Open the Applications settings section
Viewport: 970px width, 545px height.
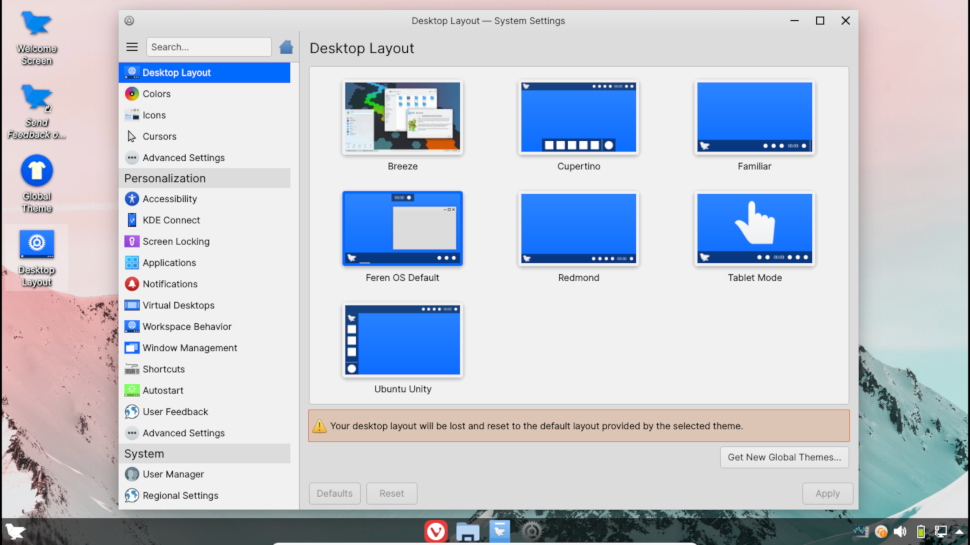(204, 262)
